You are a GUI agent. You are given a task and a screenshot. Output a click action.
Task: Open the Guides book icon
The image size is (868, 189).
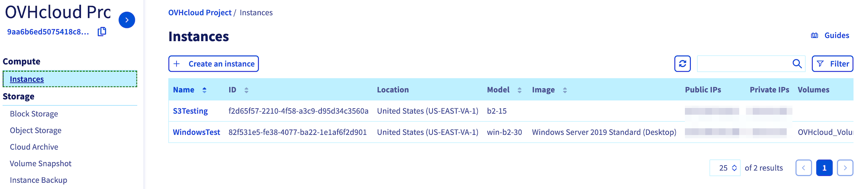814,35
